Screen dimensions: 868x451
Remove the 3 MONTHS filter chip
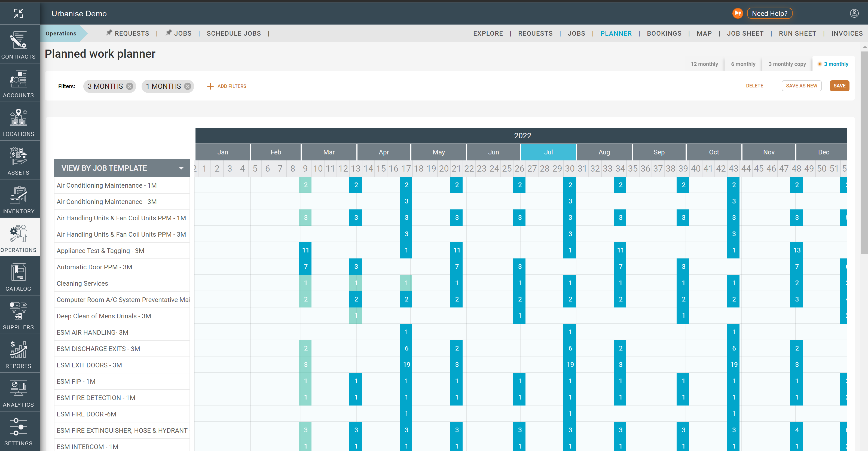pyautogui.click(x=130, y=86)
